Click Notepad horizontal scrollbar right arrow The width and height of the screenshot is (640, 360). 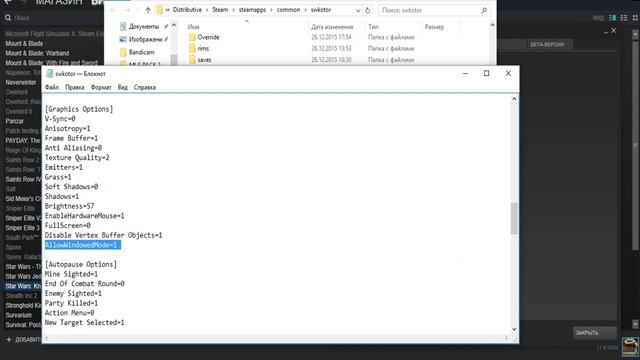[x=506, y=338]
